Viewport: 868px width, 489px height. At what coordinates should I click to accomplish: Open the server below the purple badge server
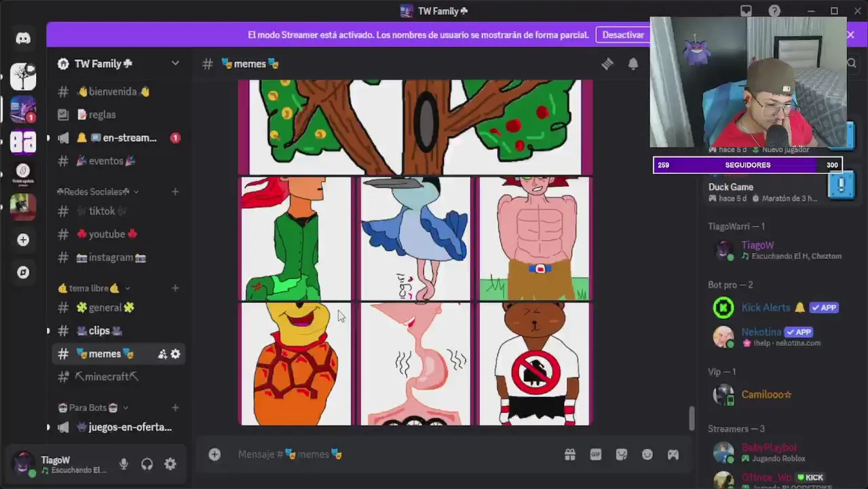tap(23, 142)
